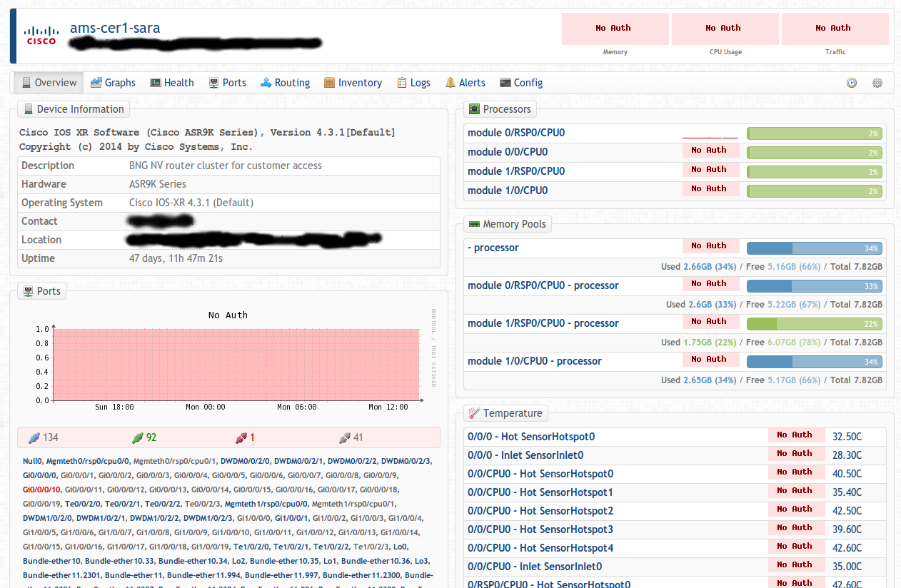Open the 0/0/0 - Inlet SensorInlet0 link
Screen dimensions: 901x588
tap(525, 455)
